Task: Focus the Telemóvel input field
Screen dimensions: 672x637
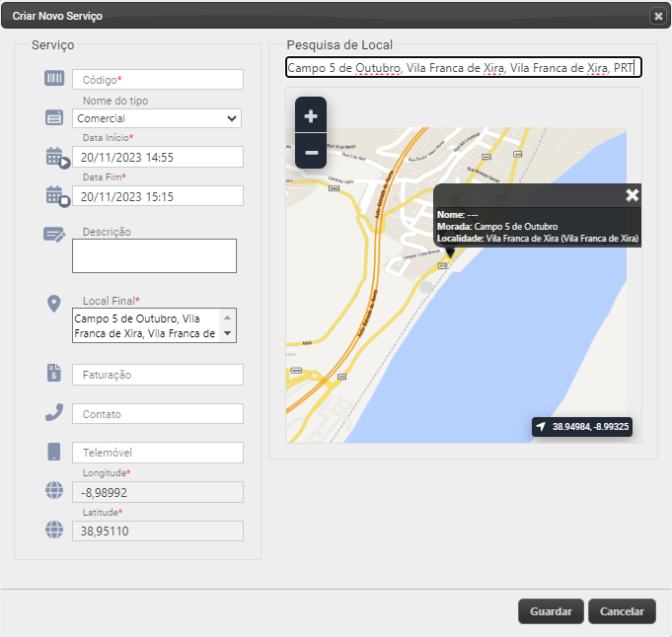Action: [x=158, y=453]
